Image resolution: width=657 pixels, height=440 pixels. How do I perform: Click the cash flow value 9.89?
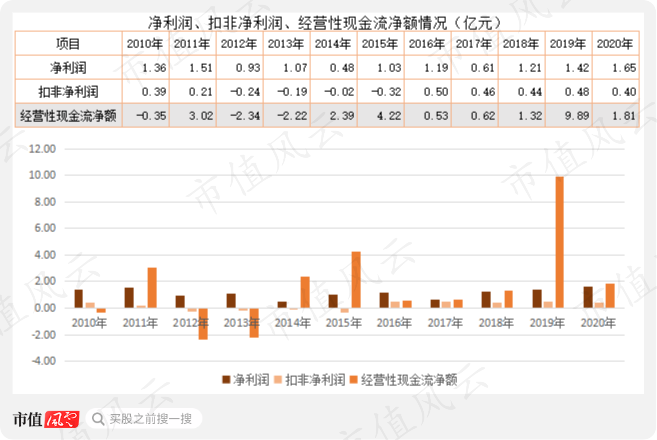(577, 116)
